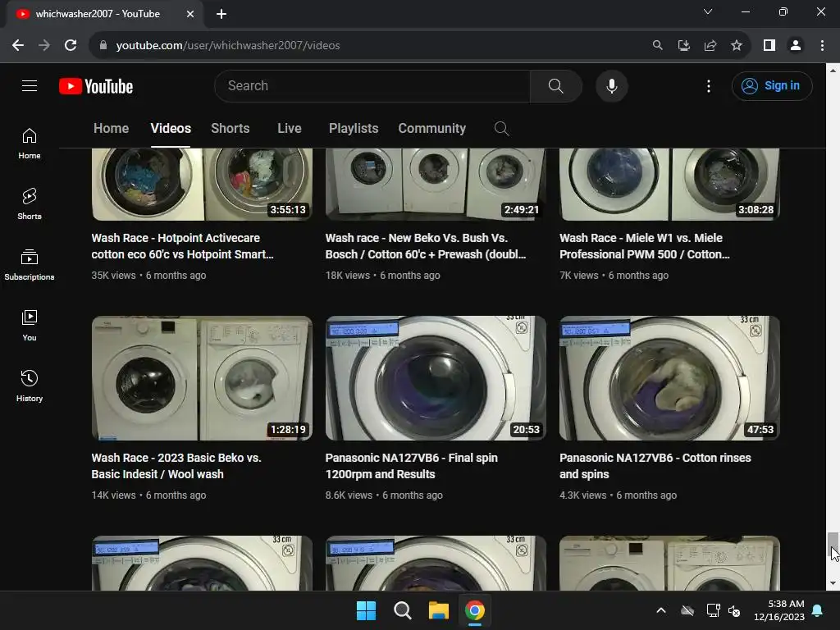Screen dimensions: 840x630
Task: Click the search magnifier button in YouTube
Action: [555, 85]
